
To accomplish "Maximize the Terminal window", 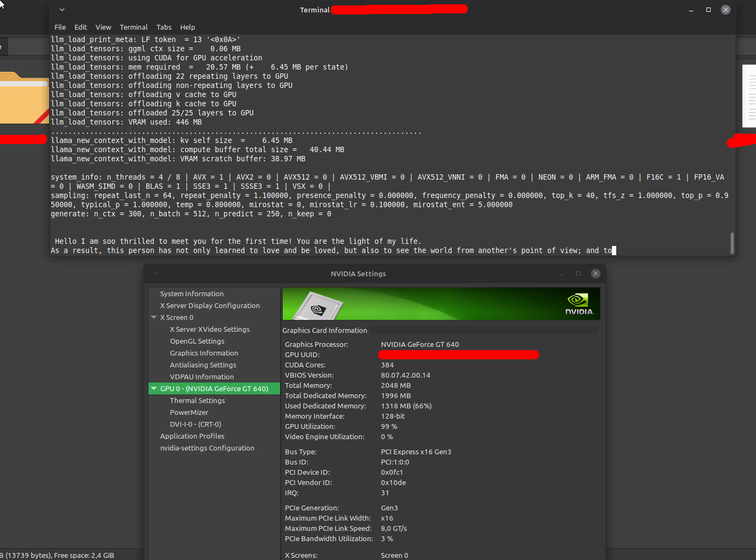I will [x=709, y=10].
